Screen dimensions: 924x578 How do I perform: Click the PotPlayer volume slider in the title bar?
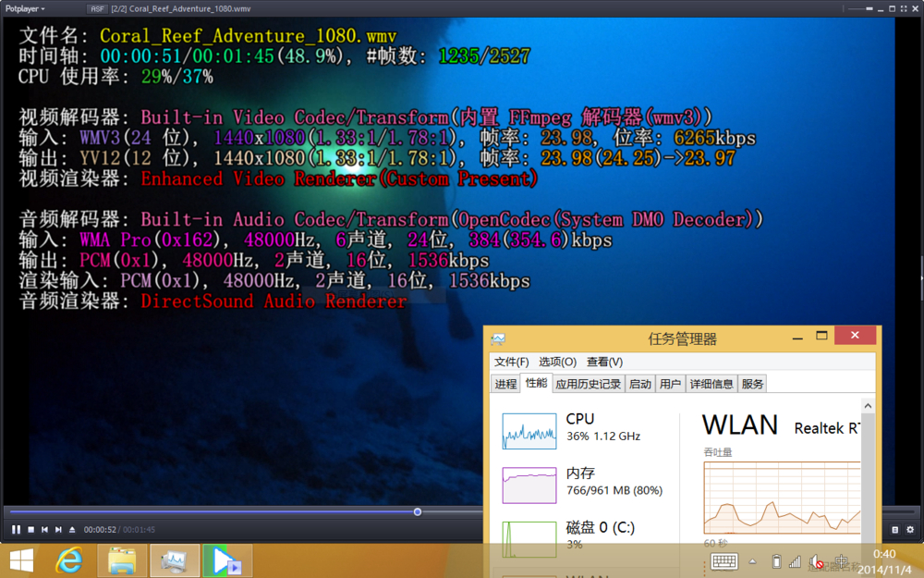tap(861, 9)
